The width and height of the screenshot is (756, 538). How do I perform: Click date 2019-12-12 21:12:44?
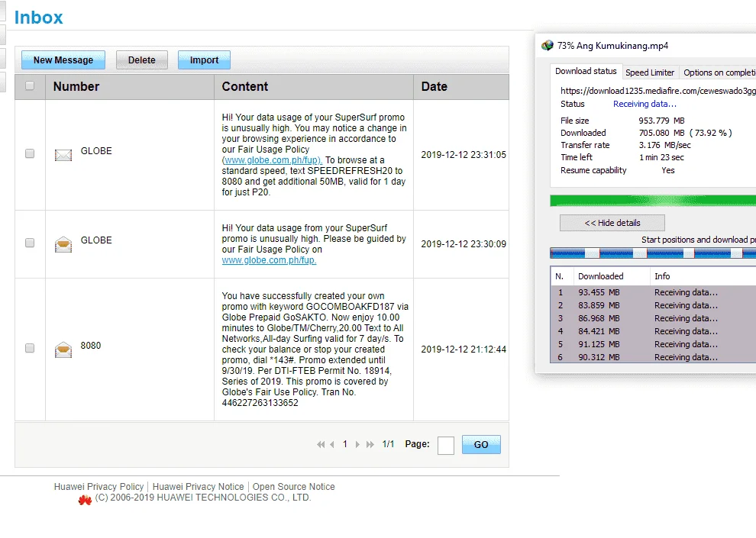pyautogui.click(x=464, y=350)
